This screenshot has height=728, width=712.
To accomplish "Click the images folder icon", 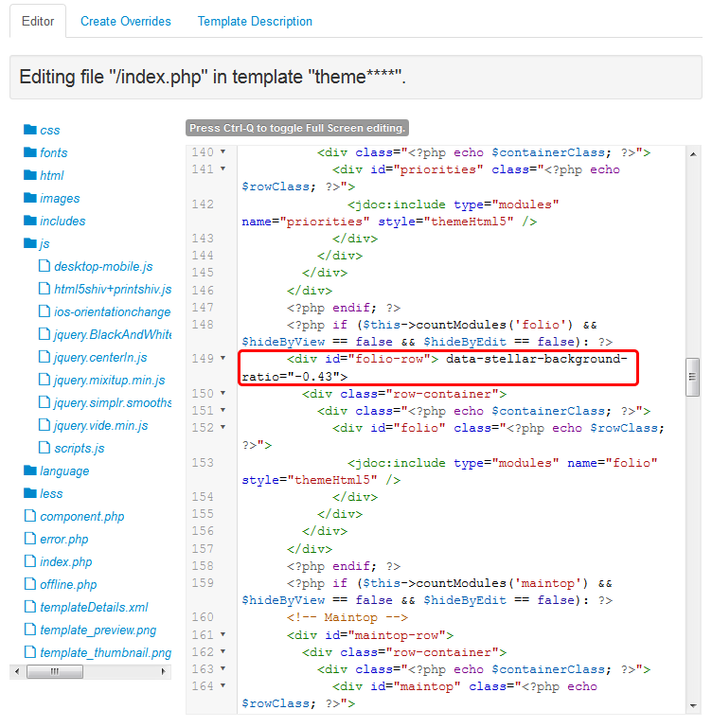I will tap(29, 198).
